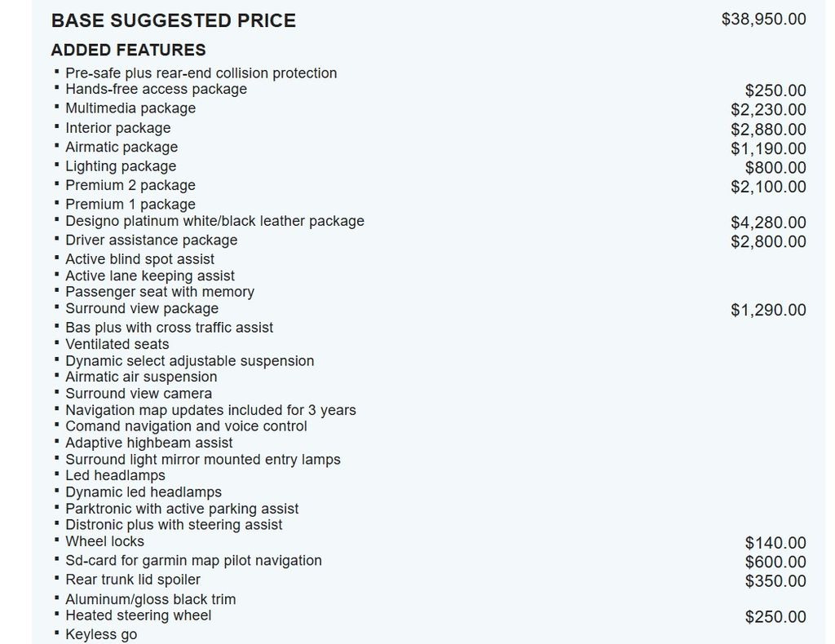Select the Interior package price $2,880.00

coord(768,130)
